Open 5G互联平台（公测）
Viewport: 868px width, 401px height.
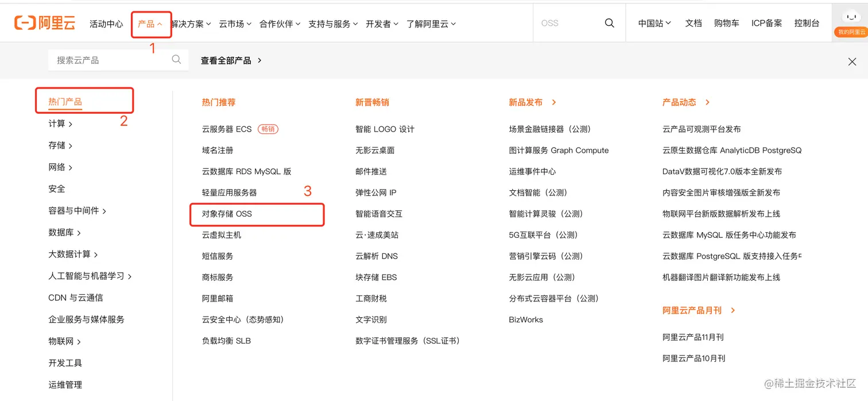(x=545, y=235)
